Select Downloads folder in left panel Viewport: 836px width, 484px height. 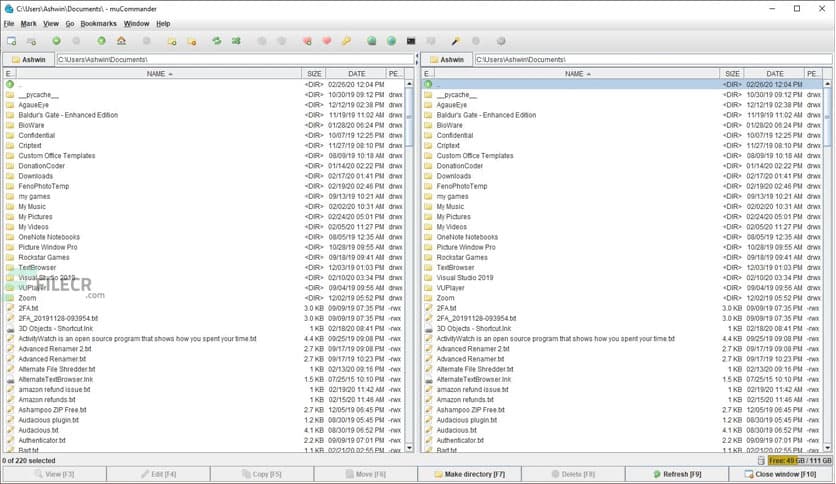tap(205, 176)
